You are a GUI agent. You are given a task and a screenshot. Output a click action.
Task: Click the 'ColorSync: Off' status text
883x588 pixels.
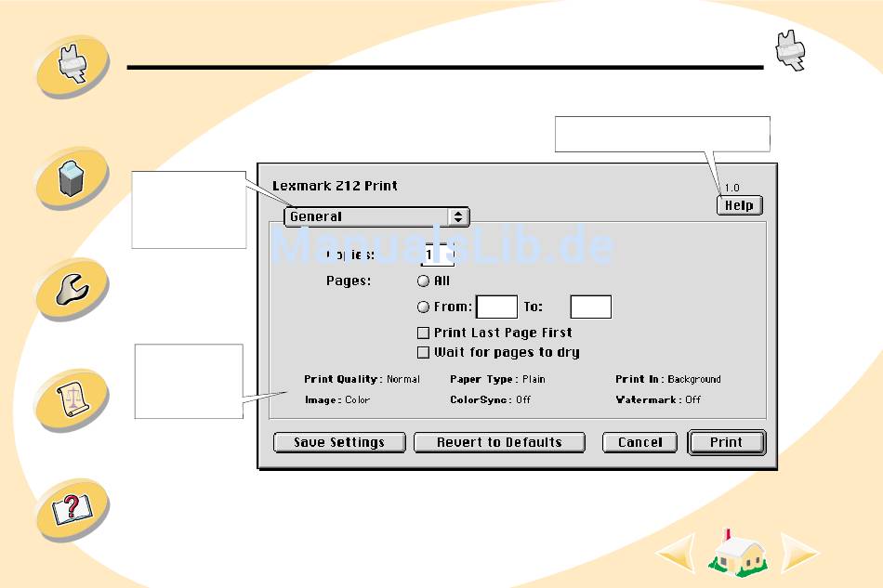point(490,399)
